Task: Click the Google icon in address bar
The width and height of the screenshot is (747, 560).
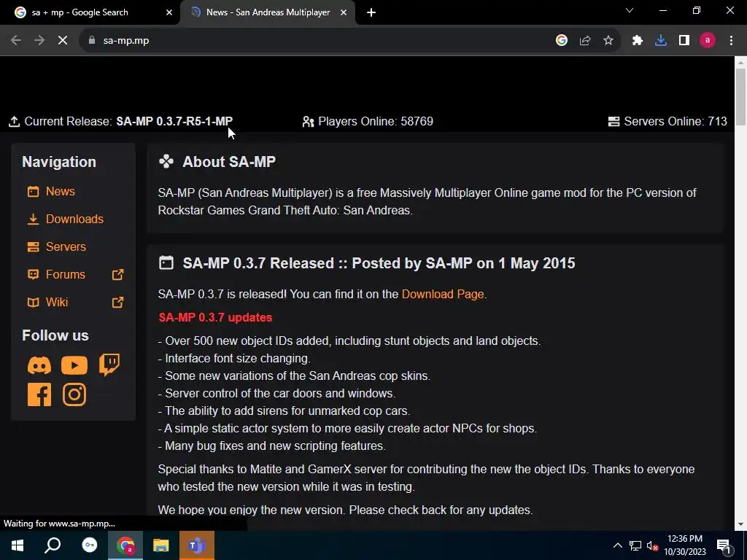Action: click(562, 41)
